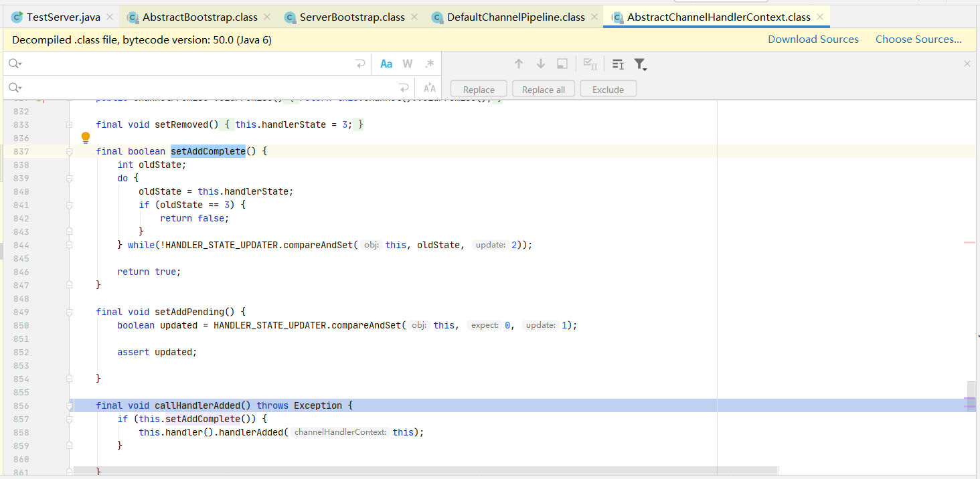Click HANDLER_STATE_UPDATER on line 844
The width and height of the screenshot is (980, 479).
(222, 245)
